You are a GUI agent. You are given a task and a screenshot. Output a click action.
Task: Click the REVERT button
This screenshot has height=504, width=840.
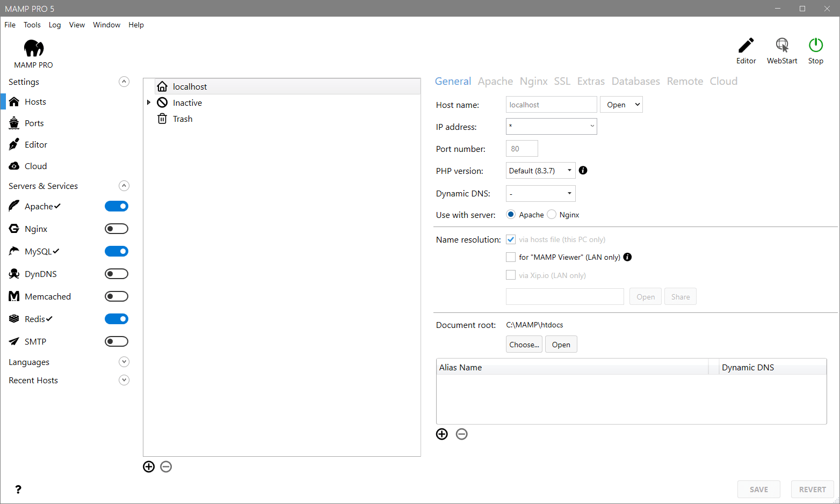click(x=813, y=490)
